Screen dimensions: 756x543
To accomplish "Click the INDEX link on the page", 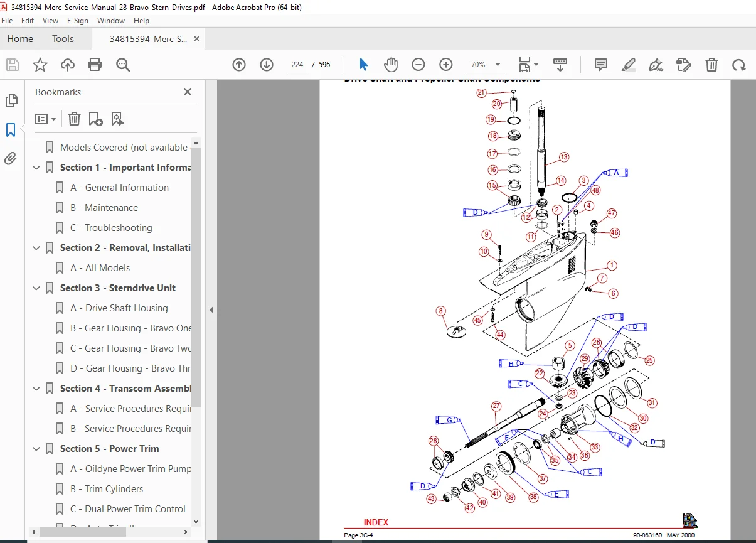I will point(376,522).
